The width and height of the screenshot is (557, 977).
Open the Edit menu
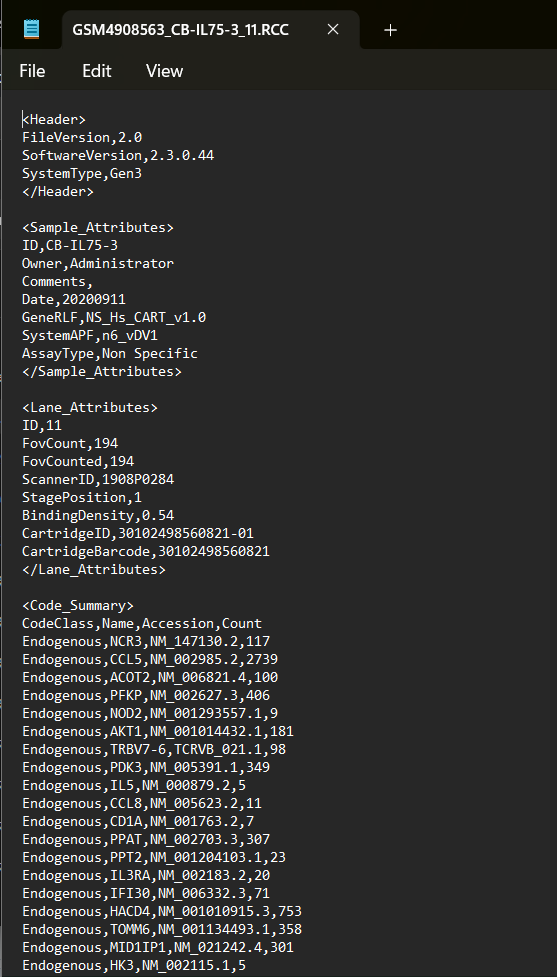tap(97, 71)
